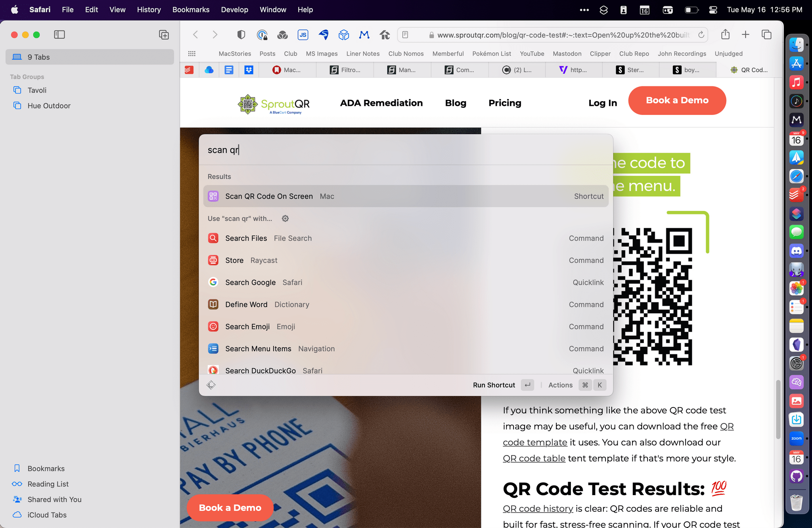812x528 pixels.
Task: Click the Raycast settings gear icon
Action: (285, 218)
